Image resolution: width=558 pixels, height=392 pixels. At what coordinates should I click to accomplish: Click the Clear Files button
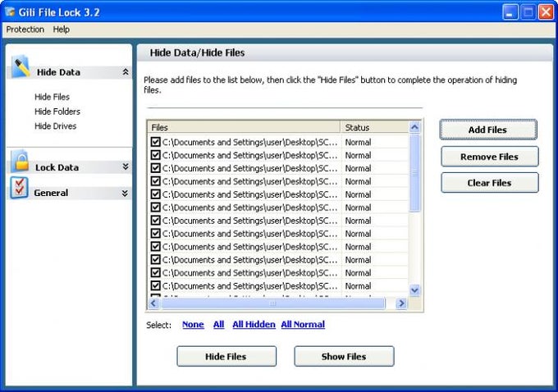click(x=490, y=183)
